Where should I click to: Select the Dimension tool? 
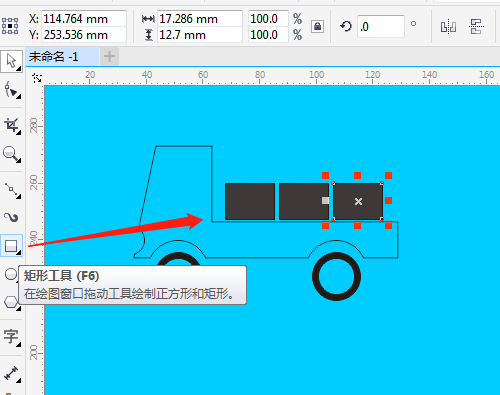coord(11,373)
